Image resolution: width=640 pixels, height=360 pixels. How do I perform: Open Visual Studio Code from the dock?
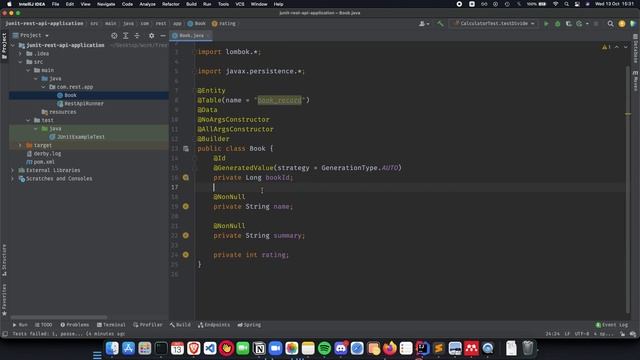pos(210,348)
